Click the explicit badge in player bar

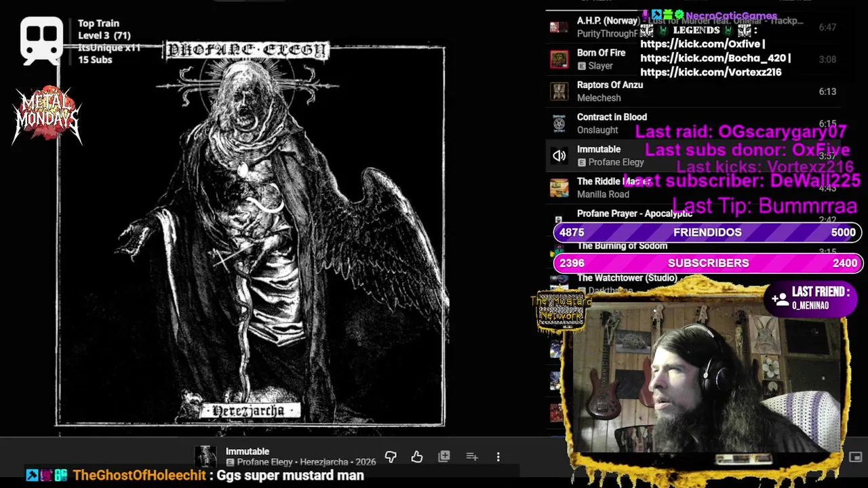231,462
